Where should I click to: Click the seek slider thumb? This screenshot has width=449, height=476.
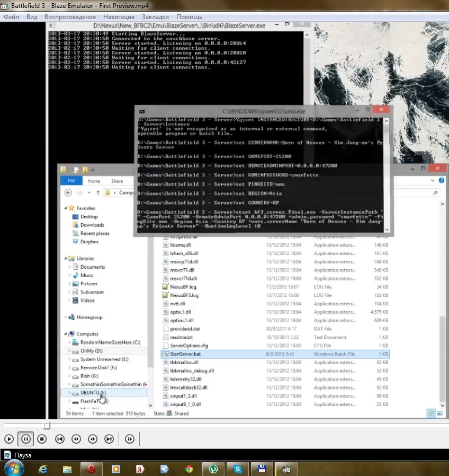[x=47, y=425]
